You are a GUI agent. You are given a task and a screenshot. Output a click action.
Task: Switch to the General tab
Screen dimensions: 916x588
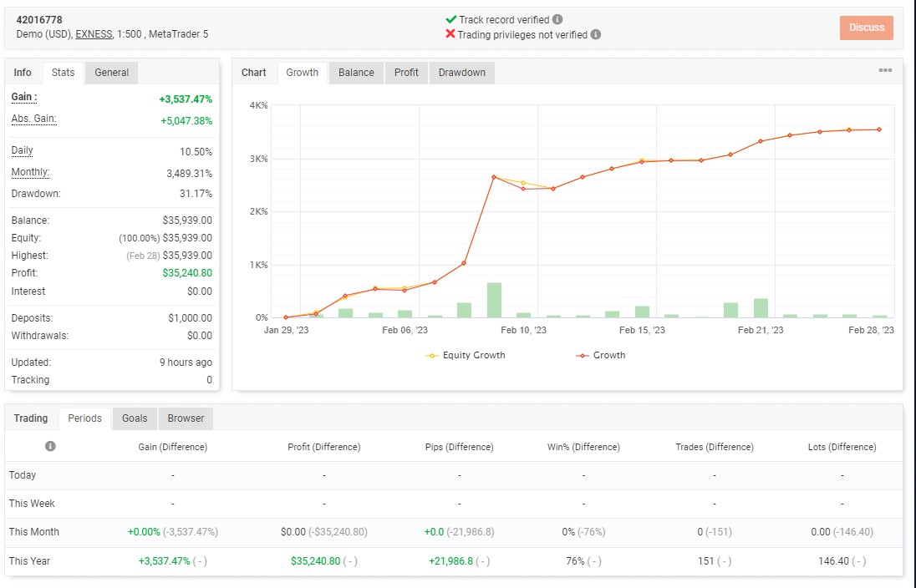[112, 73]
